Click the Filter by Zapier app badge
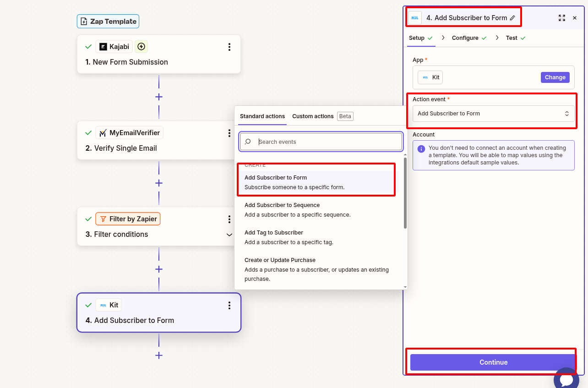Image resolution: width=588 pixels, height=388 pixels. (x=128, y=219)
